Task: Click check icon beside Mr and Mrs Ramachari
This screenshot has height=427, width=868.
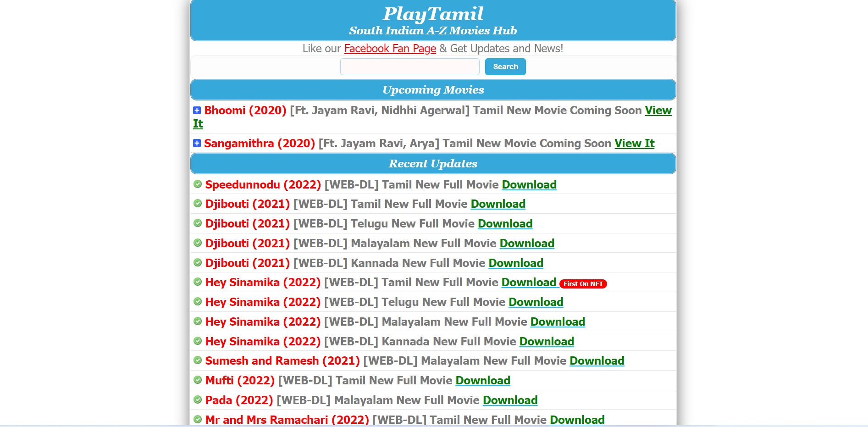Action: (x=198, y=419)
